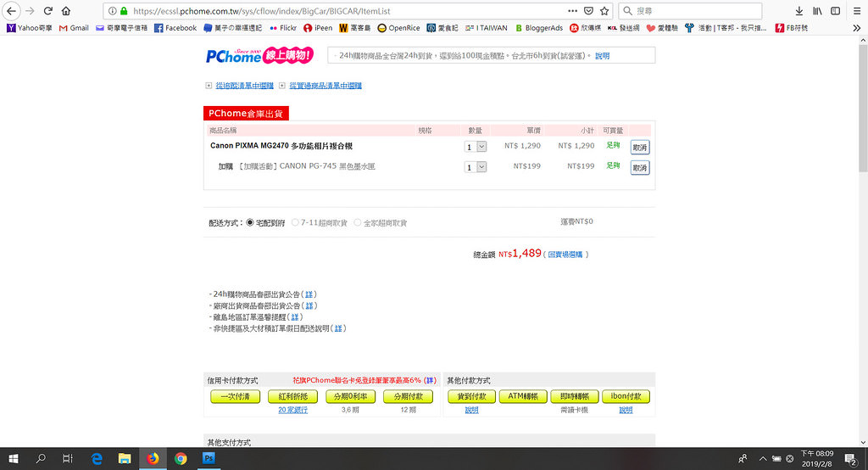
Task: Open Chrome from the taskbar
Action: click(181, 458)
